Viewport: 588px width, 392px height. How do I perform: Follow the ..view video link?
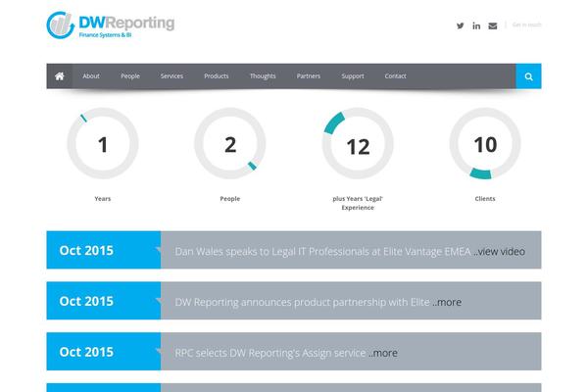coord(499,251)
